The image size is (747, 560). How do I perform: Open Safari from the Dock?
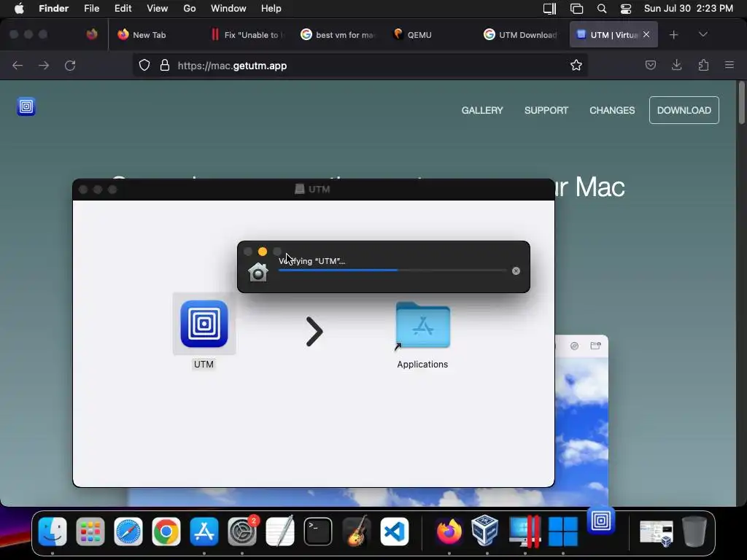point(128,532)
